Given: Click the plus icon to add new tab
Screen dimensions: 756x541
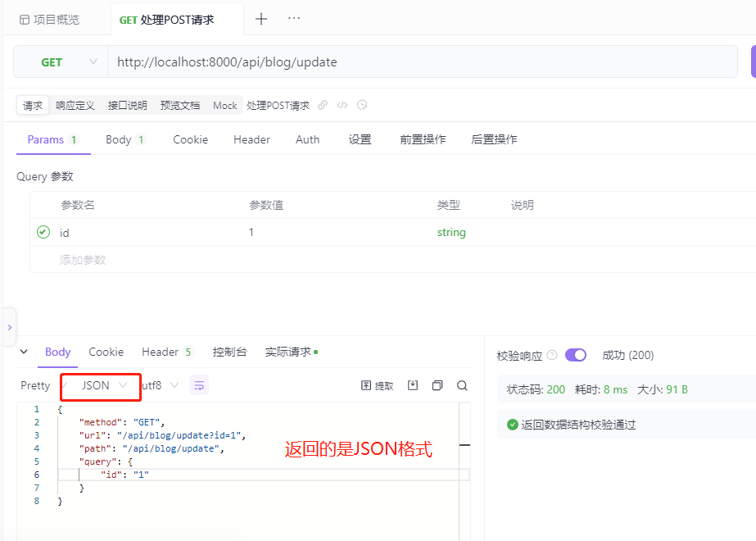Looking at the screenshot, I should click(x=261, y=19).
